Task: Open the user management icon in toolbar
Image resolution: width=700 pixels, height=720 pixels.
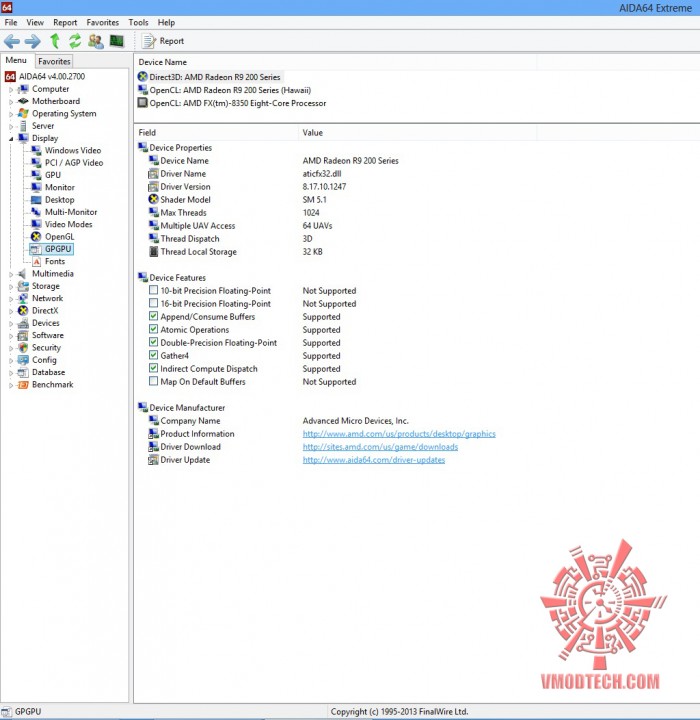Action: pos(96,41)
